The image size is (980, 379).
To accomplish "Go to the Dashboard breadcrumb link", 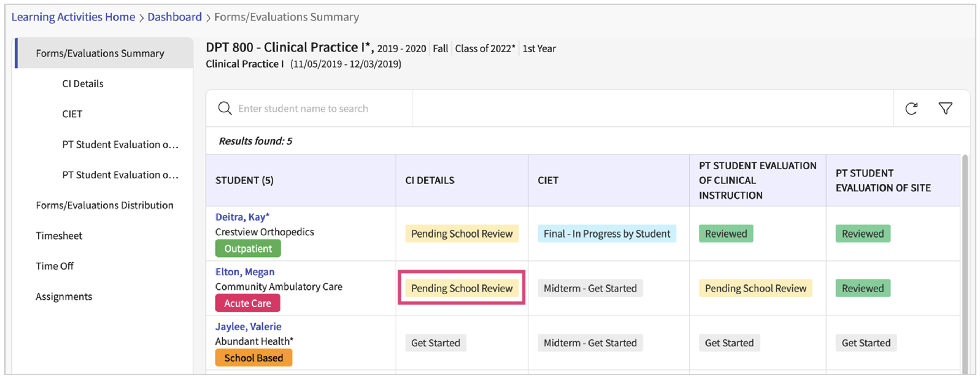I will [x=174, y=17].
